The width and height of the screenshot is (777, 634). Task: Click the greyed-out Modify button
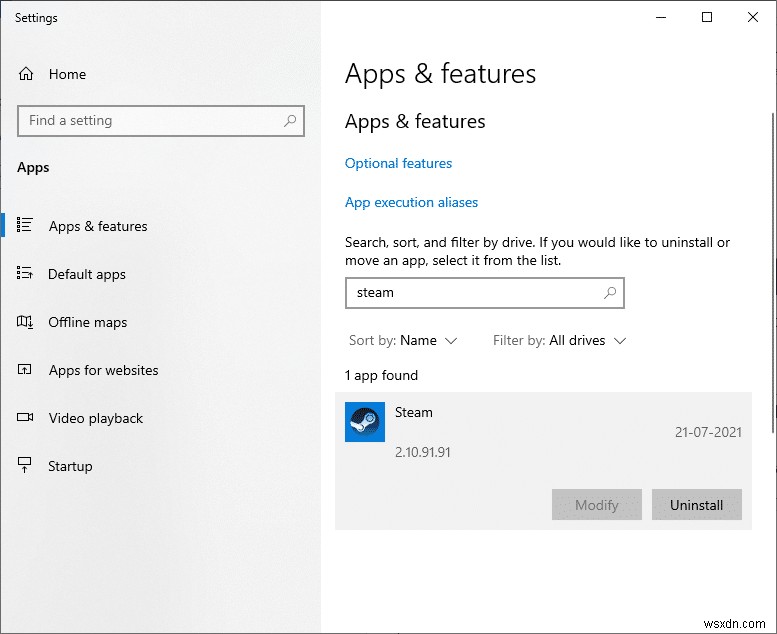click(597, 505)
